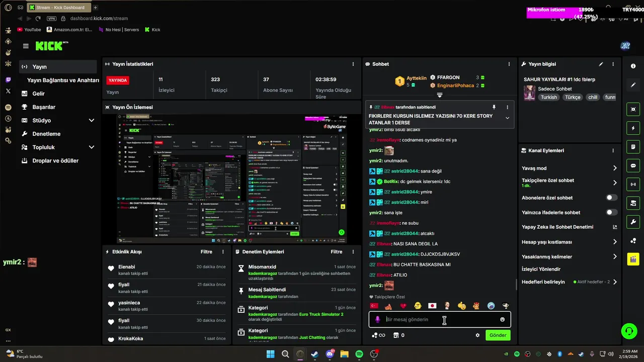Image resolution: width=644 pixels, height=362 pixels.
Task: Open Başarılar page
Action: tap(44, 107)
